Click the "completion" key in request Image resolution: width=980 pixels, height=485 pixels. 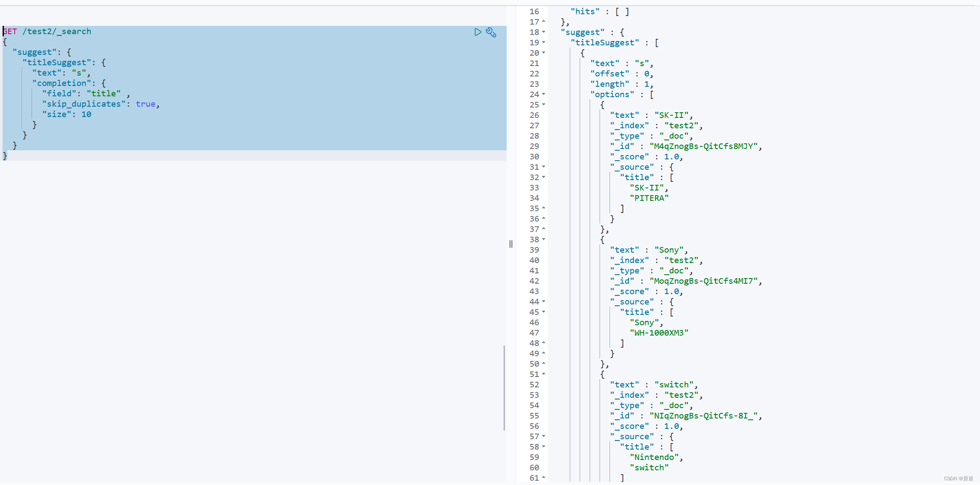[x=62, y=83]
